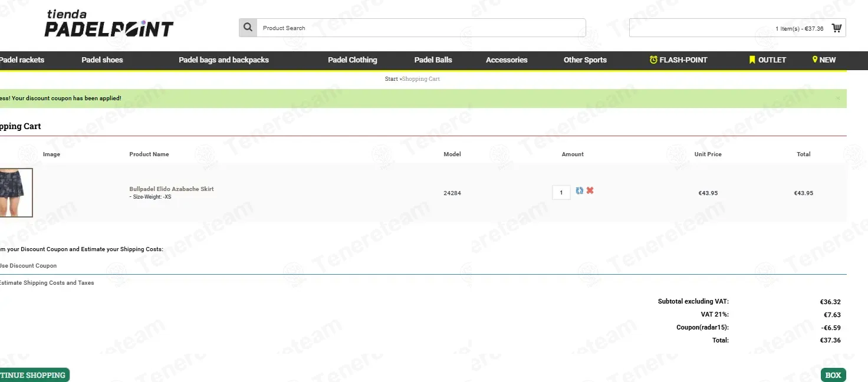
Task: Dismiss the green coupon success banner
Action: [838, 98]
